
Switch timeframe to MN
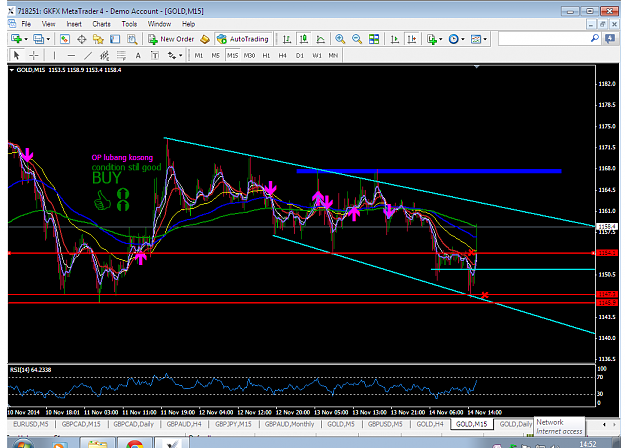click(333, 55)
